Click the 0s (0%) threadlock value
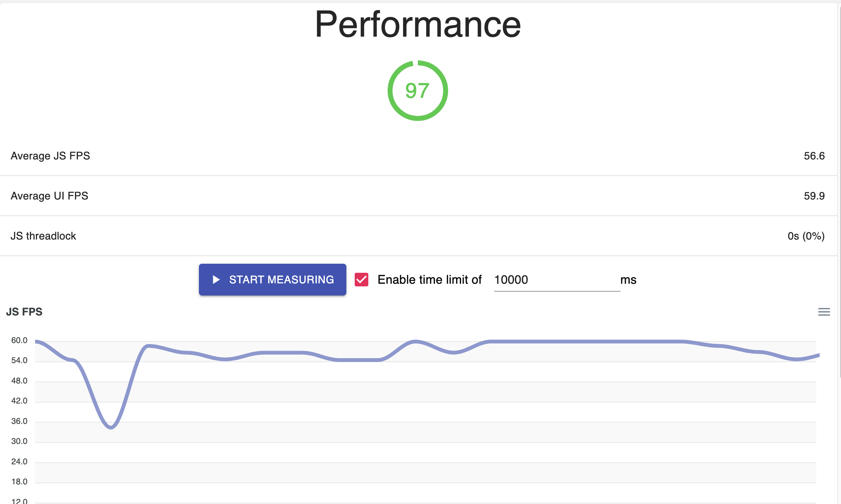This screenshot has width=841, height=504. (806, 236)
